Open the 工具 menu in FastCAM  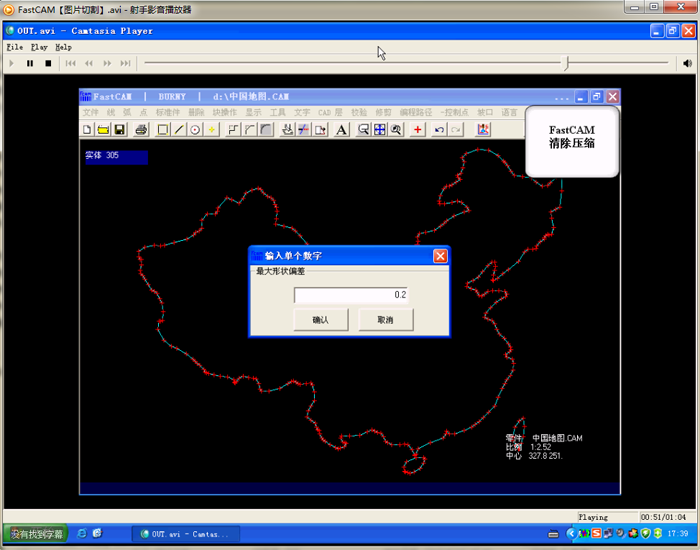(x=277, y=112)
